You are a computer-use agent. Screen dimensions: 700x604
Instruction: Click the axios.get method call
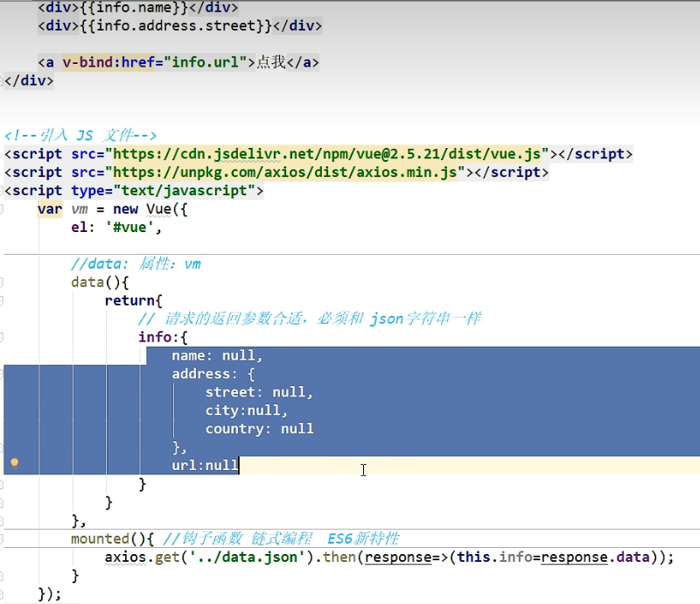[x=142, y=557]
